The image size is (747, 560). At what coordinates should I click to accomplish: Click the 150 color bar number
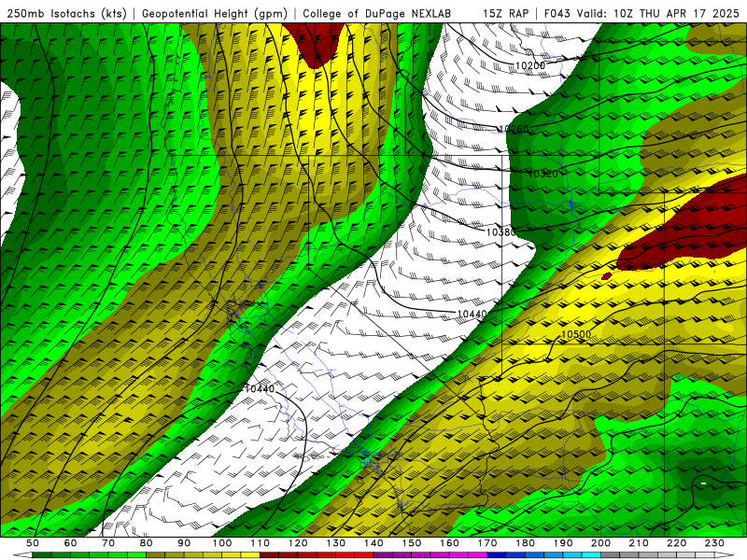point(412,543)
